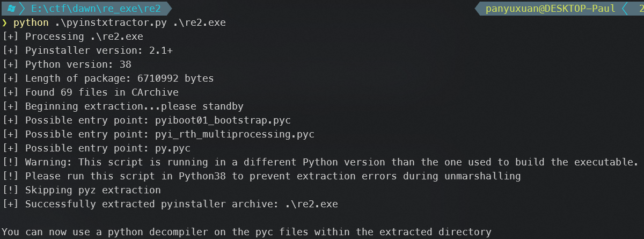Click the [!] marker beside Skipping pyz extraction

(x=10, y=190)
